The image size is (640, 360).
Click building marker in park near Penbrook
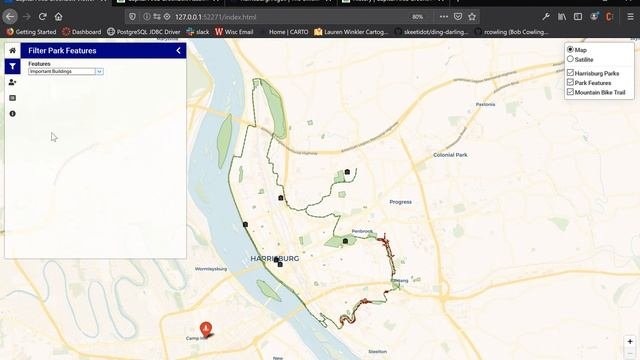pos(345,241)
